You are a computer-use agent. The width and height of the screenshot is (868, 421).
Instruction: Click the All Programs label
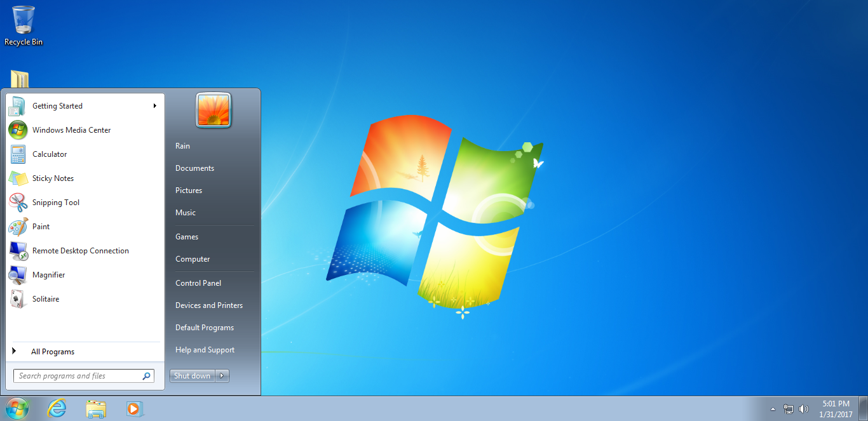coord(53,352)
